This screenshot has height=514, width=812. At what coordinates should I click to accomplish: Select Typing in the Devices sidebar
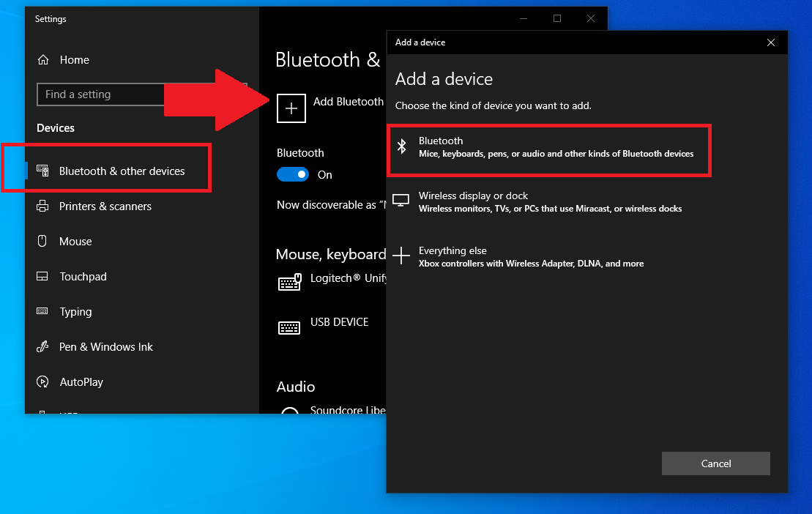tap(75, 311)
